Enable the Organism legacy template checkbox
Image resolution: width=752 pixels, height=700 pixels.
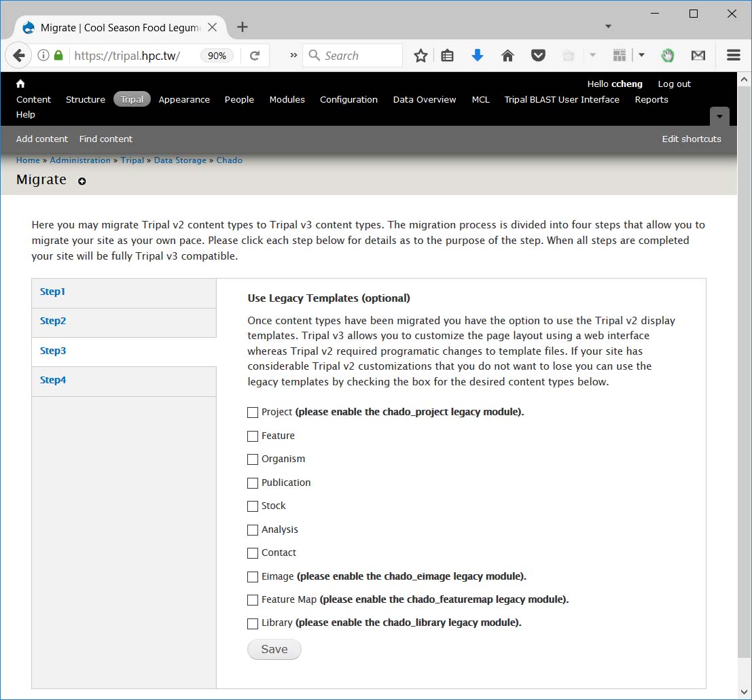253,459
